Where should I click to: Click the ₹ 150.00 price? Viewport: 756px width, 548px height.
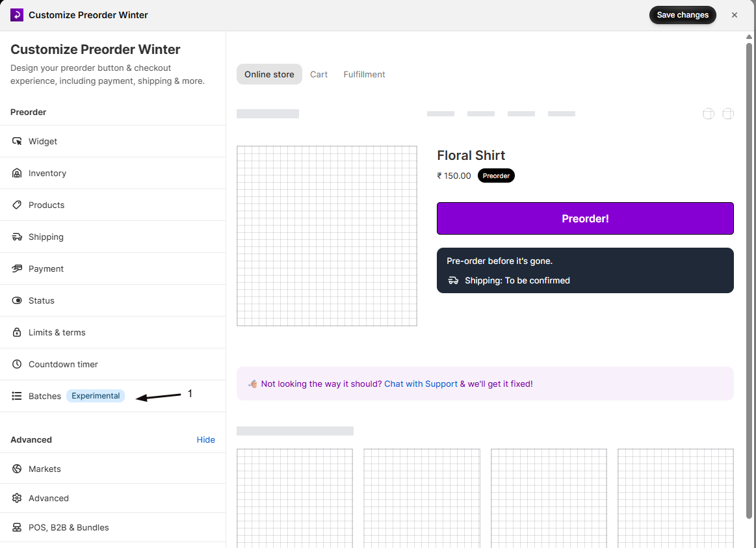pyautogui.click(x=454, y=176)
